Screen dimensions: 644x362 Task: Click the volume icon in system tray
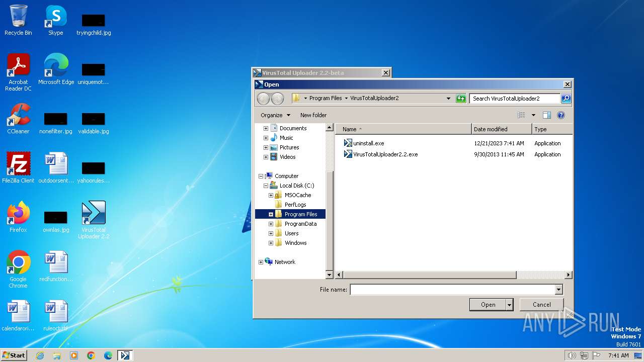(572, 355)
